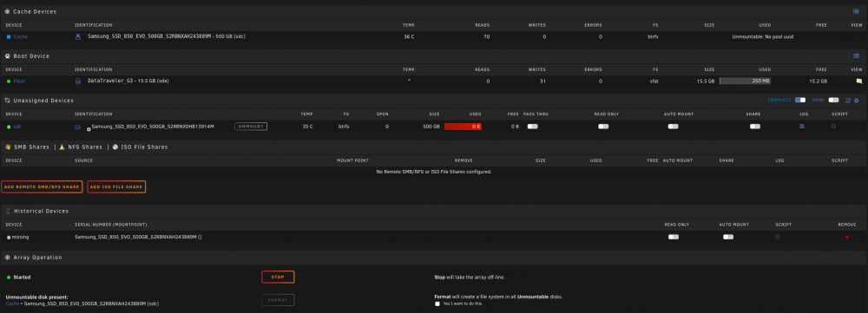
Task: Click the blue status square beside Cache
Action: tap(9, 36)
